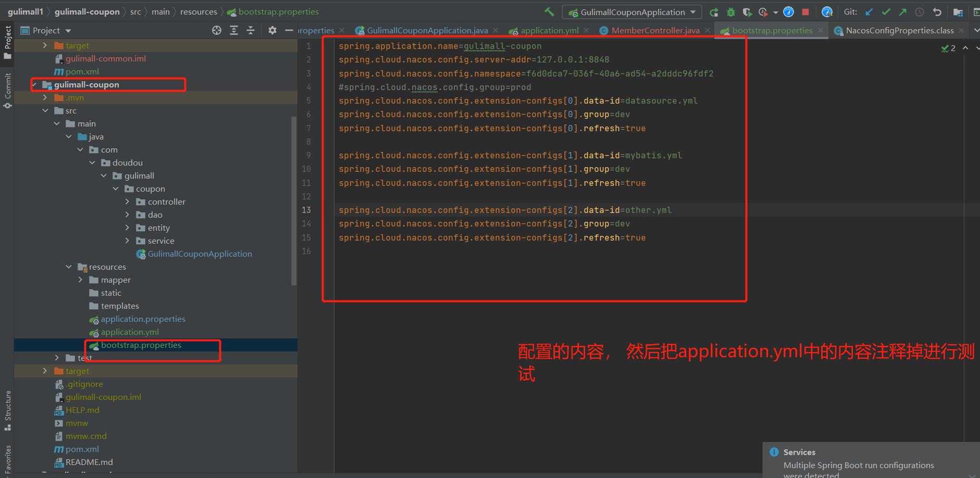Switch to the application.yml editor tab
Viewport: 980px width, 478px height.
[550, 30]
